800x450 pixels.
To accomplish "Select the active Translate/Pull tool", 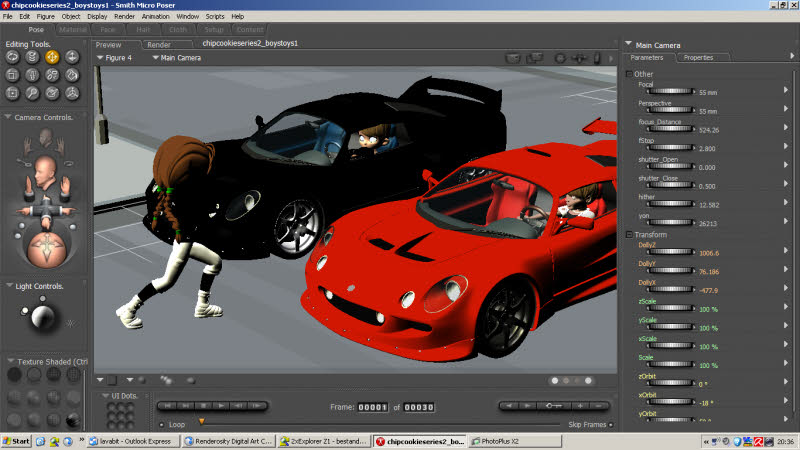I will pyautogui.click(x=52, y=57).
